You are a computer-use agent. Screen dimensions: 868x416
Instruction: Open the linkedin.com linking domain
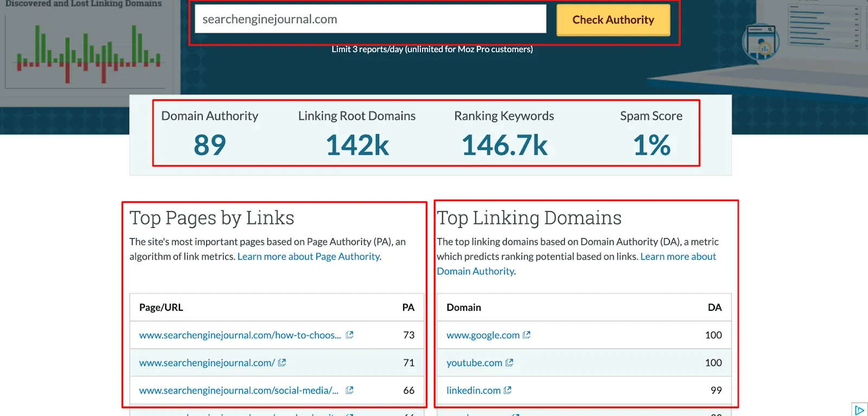473,391
